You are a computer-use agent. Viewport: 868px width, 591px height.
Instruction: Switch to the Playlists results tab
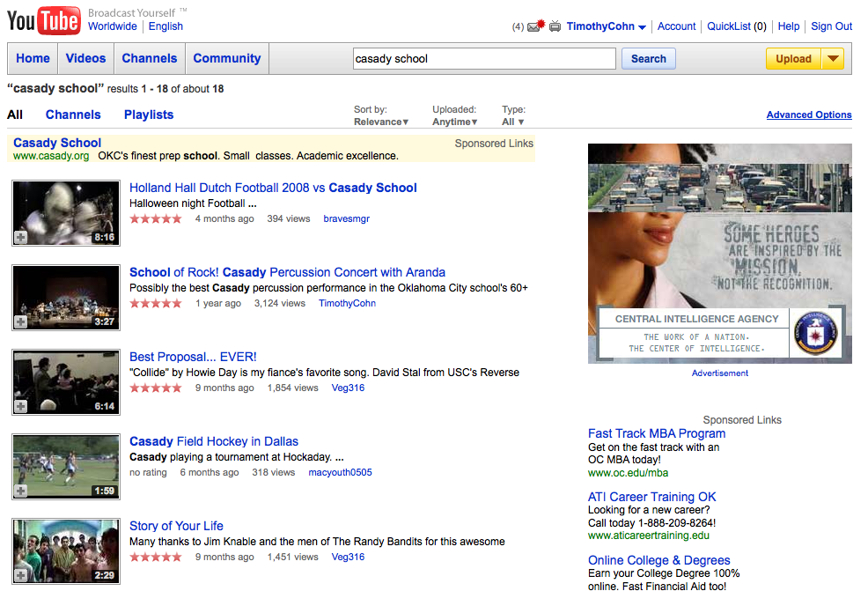coord(149,115)
